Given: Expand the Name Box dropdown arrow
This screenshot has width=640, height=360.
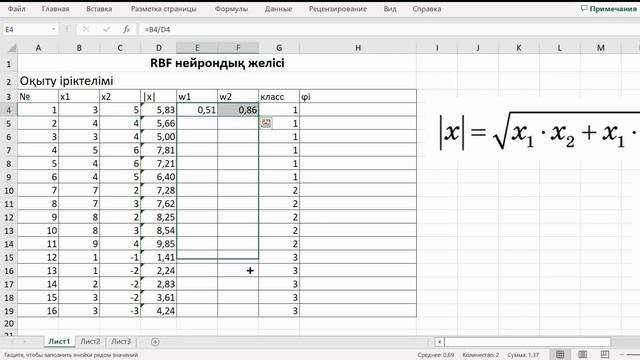Looking at the screenshot, I should pyautogui.click(x=53, y=29).
